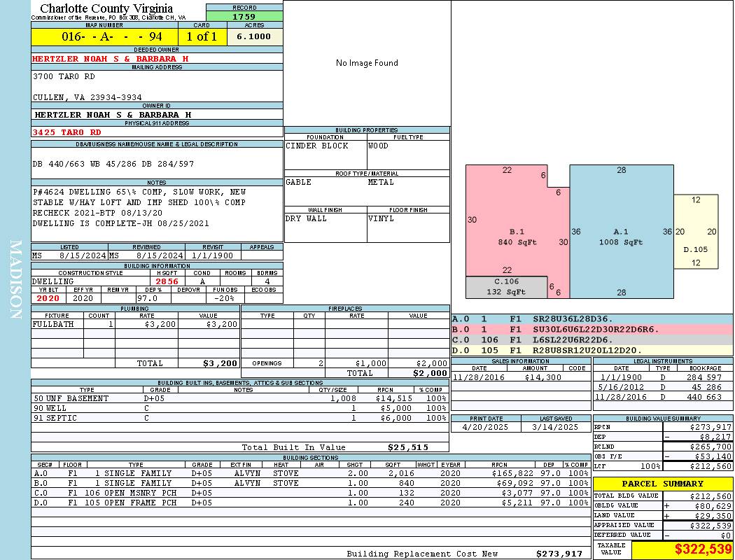735x560 pixels.
Task: Click sketch code row B.0 SU30L6U6L22D30R22D6R6
Action: (591, 330)
